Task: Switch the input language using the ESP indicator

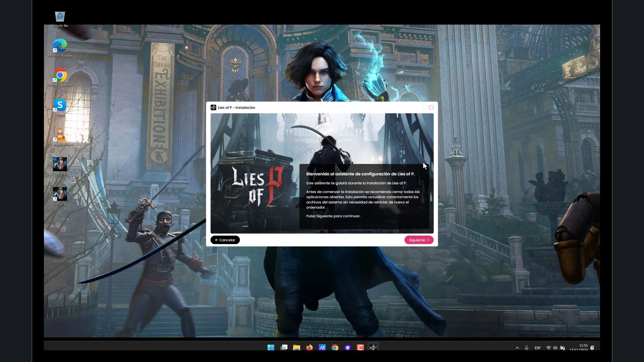Action: [x=538, y=348]
